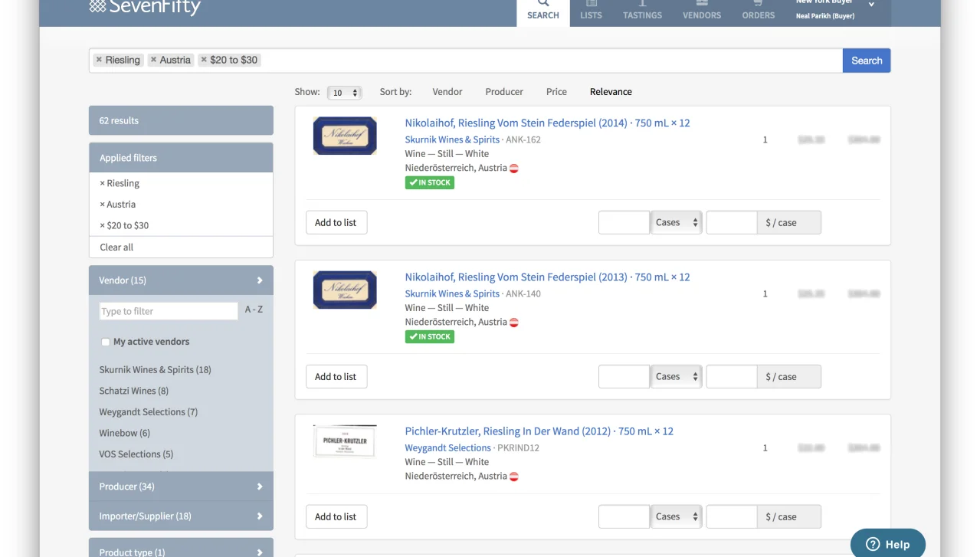Screen dimensions: 980x557
Task: Change the Show results count dropdown
Action: [345, 93]
